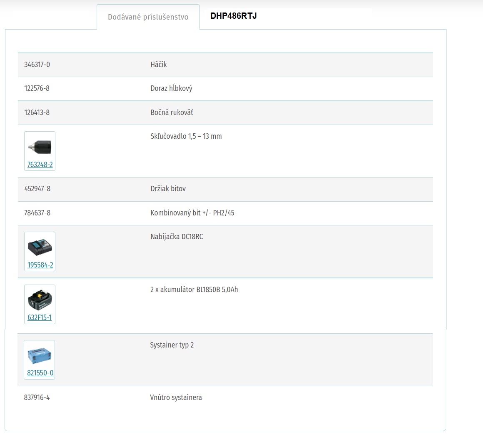Click the Nabíjačka DC18RC text
Image resolution: width=504 pixels, height=435 pixels.
point(177,237)
